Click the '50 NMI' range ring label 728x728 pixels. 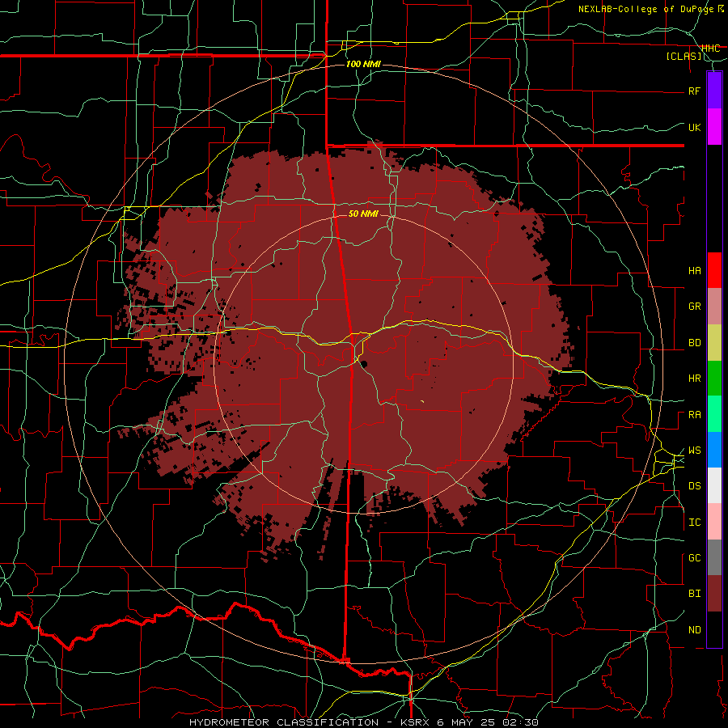363,214
